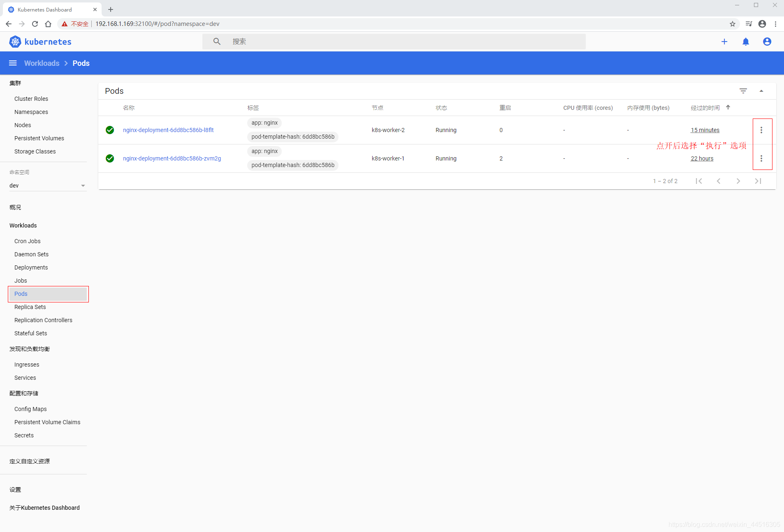This screenshot has width=784, height=532.
Task: Open Deployments in sidebar
Action: pos(31,267)
